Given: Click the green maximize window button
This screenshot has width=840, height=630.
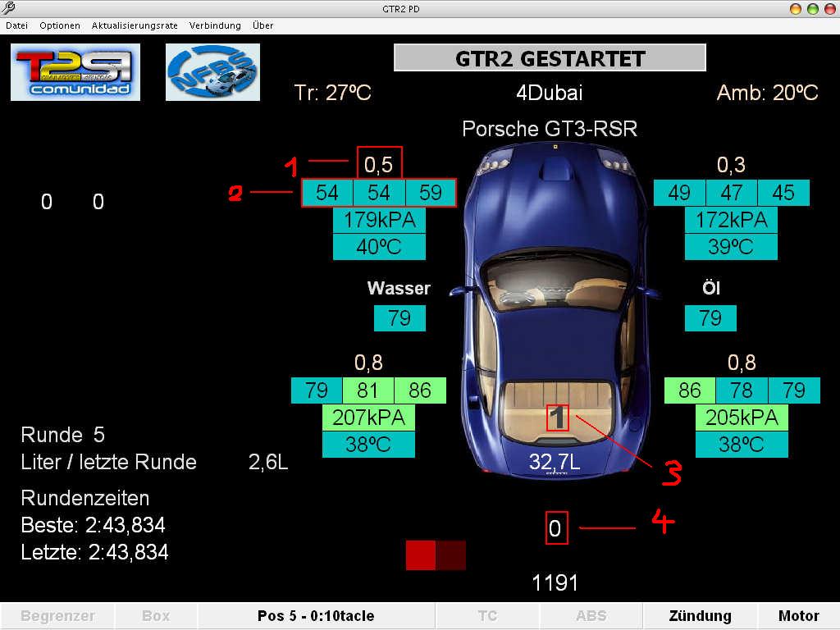Looking at the screenshot, I should click(x=813, y=8).
